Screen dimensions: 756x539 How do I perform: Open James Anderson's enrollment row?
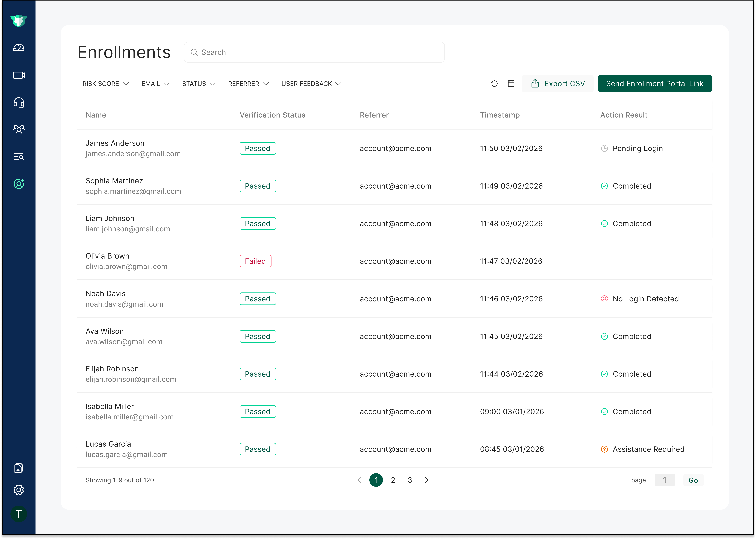click(x=394, y=148)
